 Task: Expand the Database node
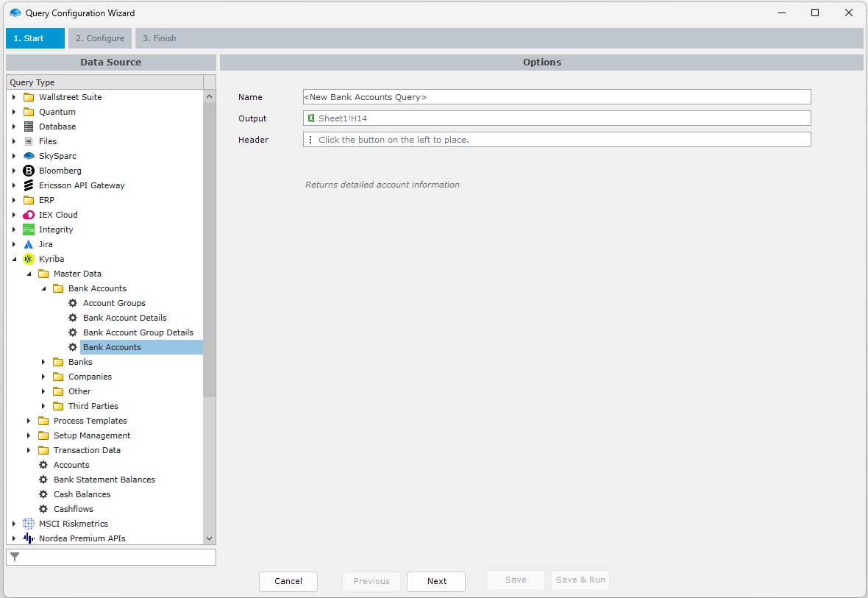14,127
